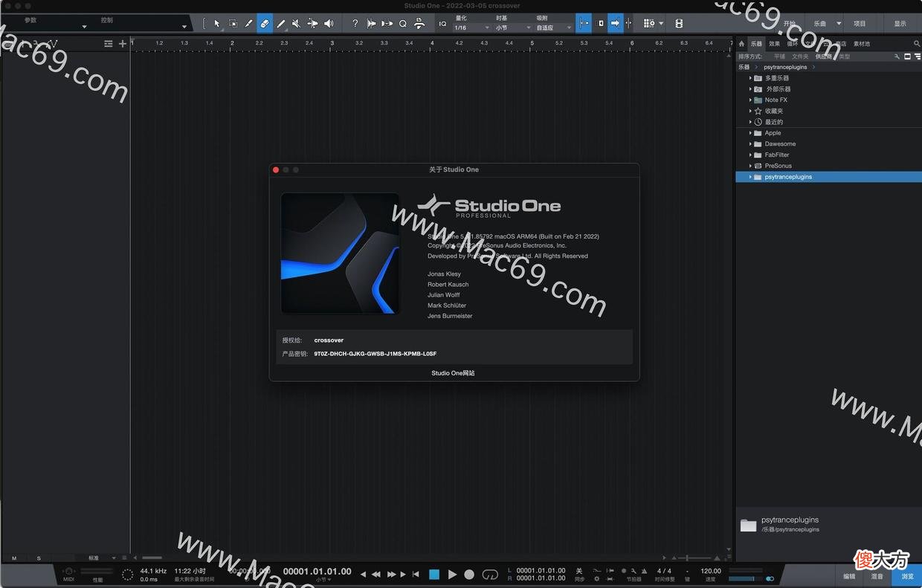Open the video player filmstrip icon
The width and height of the screenshot is (922, 588).
(679, 24)
